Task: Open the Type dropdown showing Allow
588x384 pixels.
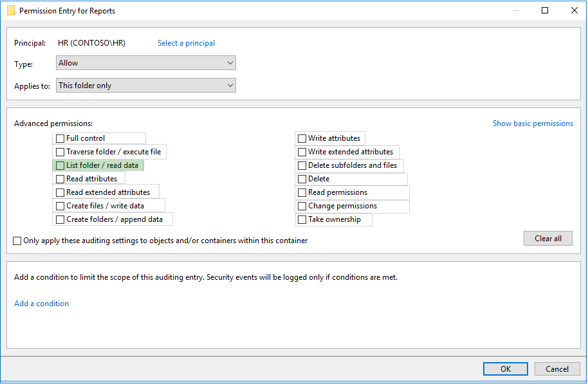Action: click(146, 63)
